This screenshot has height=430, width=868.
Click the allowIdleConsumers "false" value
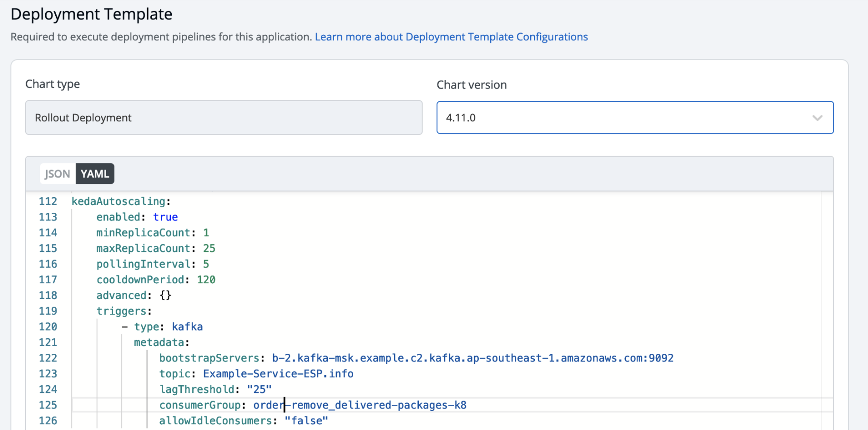[306, 421]
